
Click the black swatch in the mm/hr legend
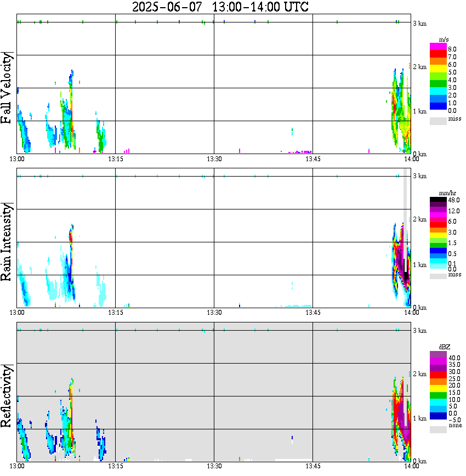pos(438,200)
